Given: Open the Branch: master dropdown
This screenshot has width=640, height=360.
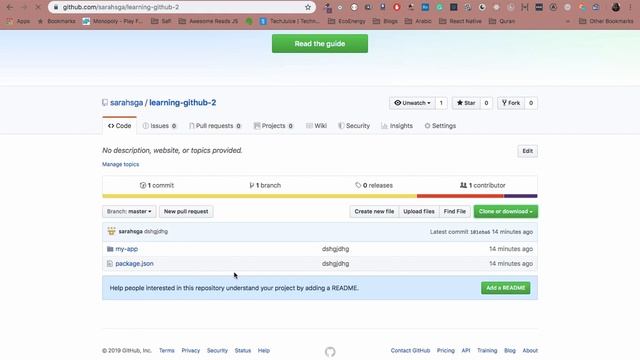Looking at the screenshot, I should coord(129,211).
